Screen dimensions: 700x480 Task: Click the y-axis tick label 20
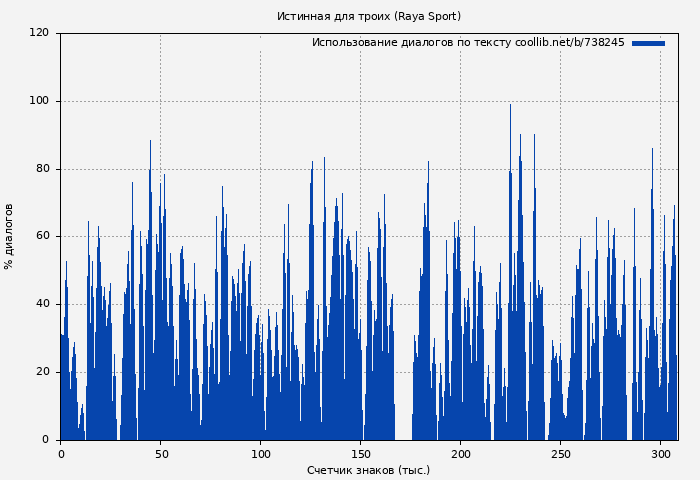click(42, 372)
